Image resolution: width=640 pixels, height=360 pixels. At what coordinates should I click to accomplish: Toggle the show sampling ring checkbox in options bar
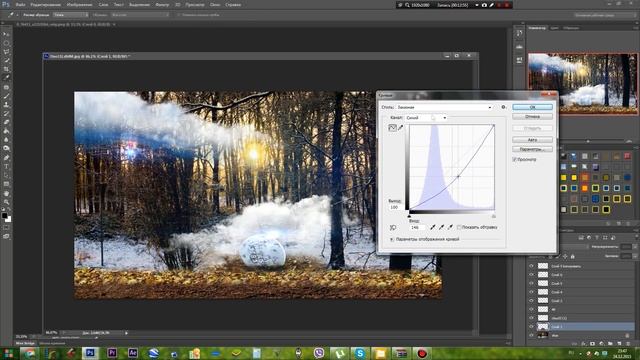[x=178, y=15]
